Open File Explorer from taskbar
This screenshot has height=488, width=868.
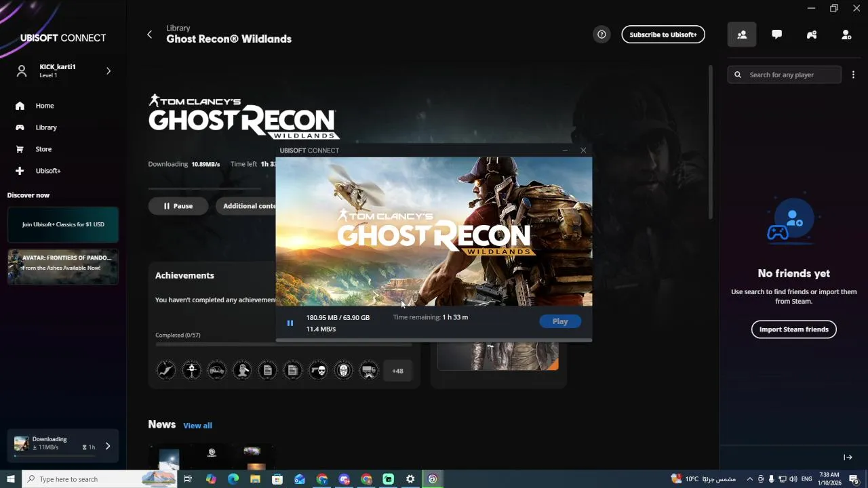pyautogui.click(x=255, y=479)
